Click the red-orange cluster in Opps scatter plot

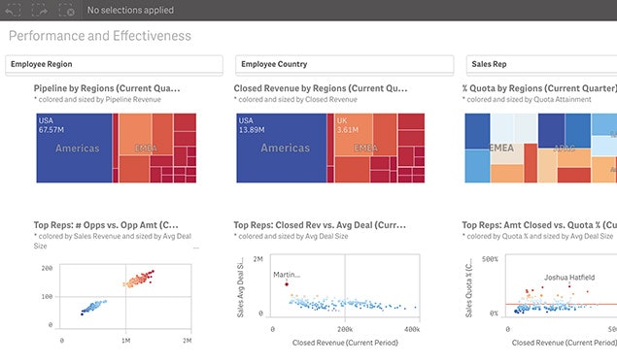(139, 279)
